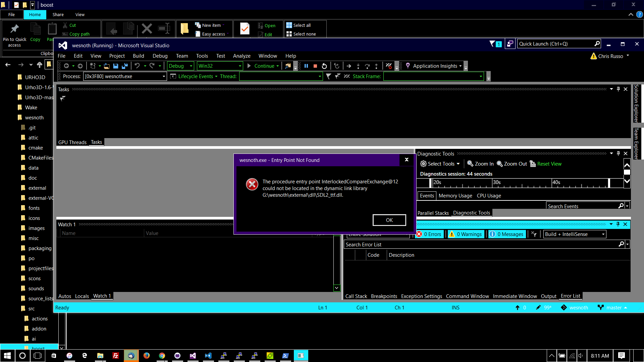Open Build + IntelliSense dropdown
Viewport: 644px width, 362px height.
575,234
